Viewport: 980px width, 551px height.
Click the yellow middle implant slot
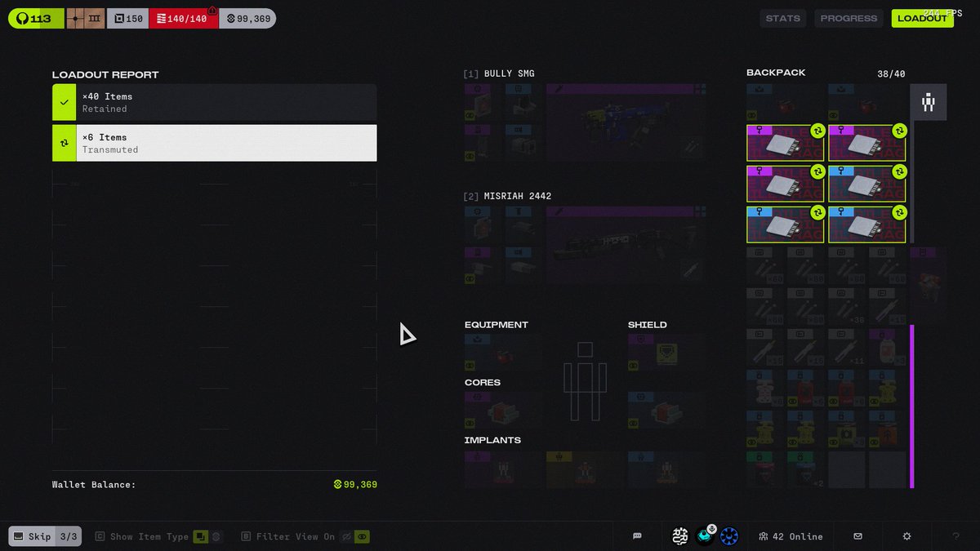(x=585, y=470)
